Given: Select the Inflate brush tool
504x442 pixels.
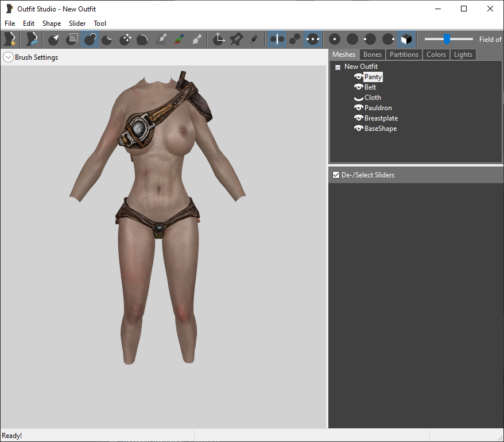Looking at the screenshot, I should click(x=90, y=39).
